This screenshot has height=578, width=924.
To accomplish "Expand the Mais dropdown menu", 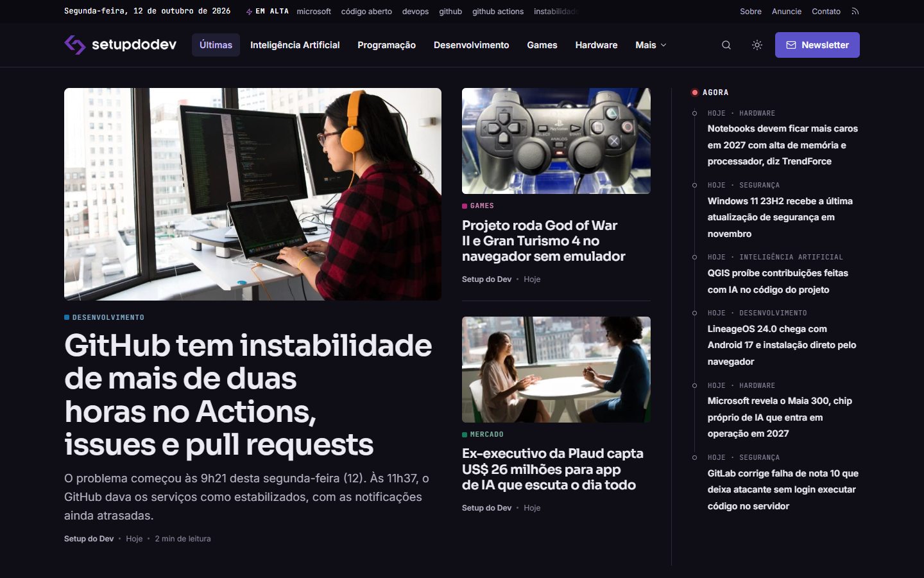I will tap(651, 45).
